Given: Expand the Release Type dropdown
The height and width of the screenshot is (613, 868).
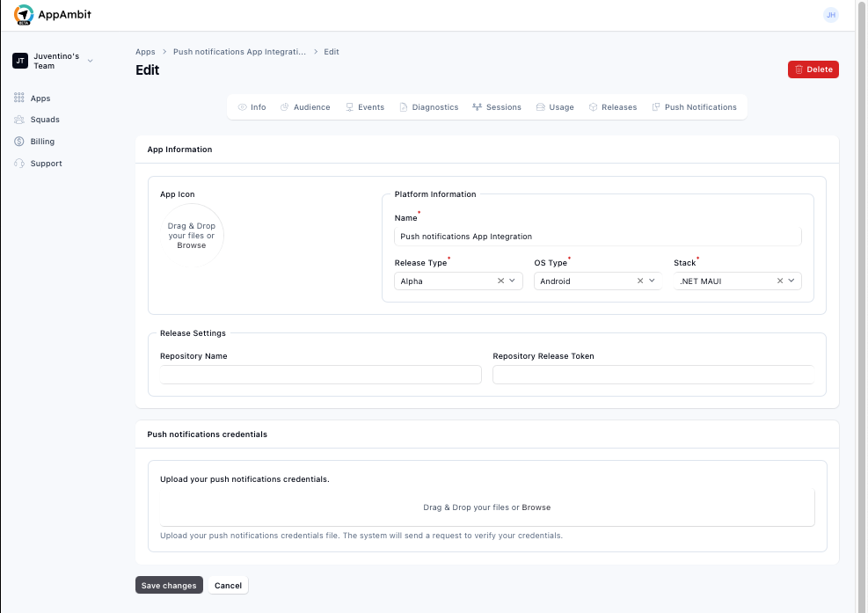Looking at the screenshot, I should click(511, 281).
